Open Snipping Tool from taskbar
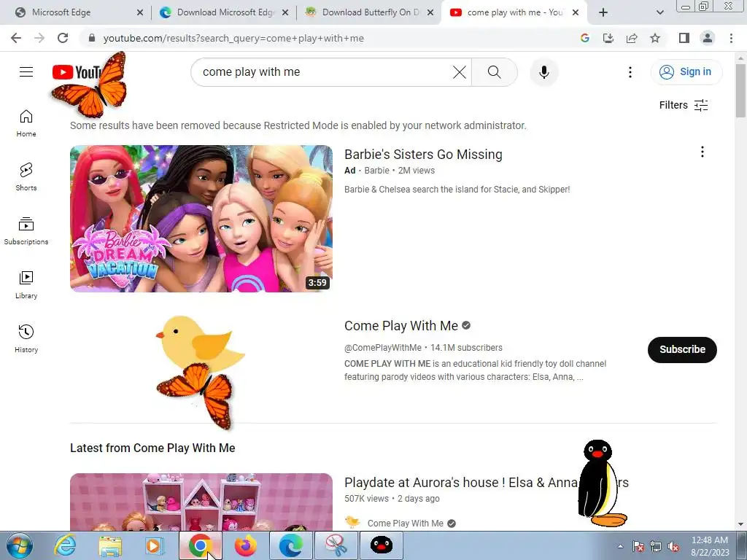 (336, 545)
